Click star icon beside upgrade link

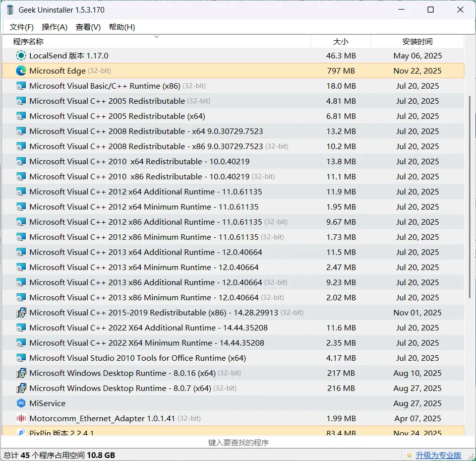coord(409,455)
